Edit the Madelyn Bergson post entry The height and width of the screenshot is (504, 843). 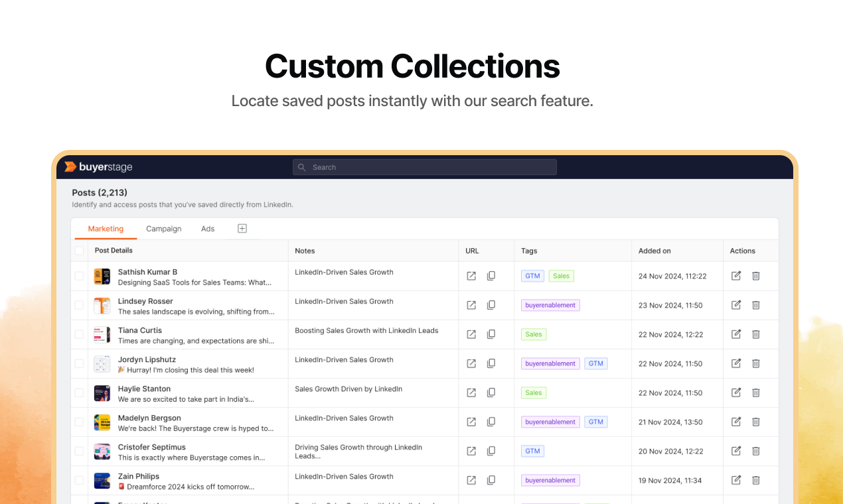pos(736,422)
